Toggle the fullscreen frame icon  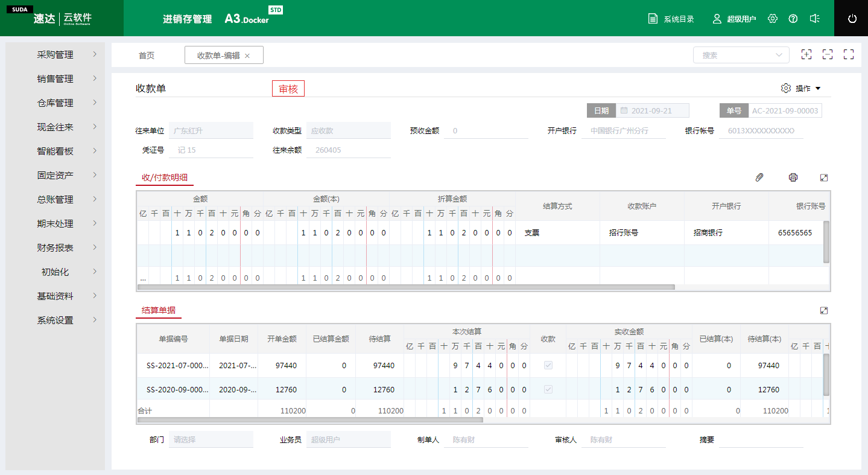[x=849, y=54]
